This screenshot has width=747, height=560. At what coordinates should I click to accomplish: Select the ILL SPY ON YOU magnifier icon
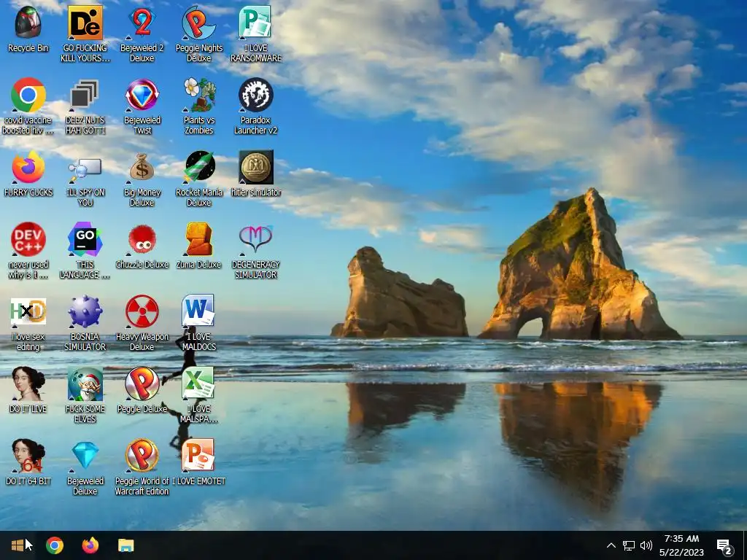85,170
